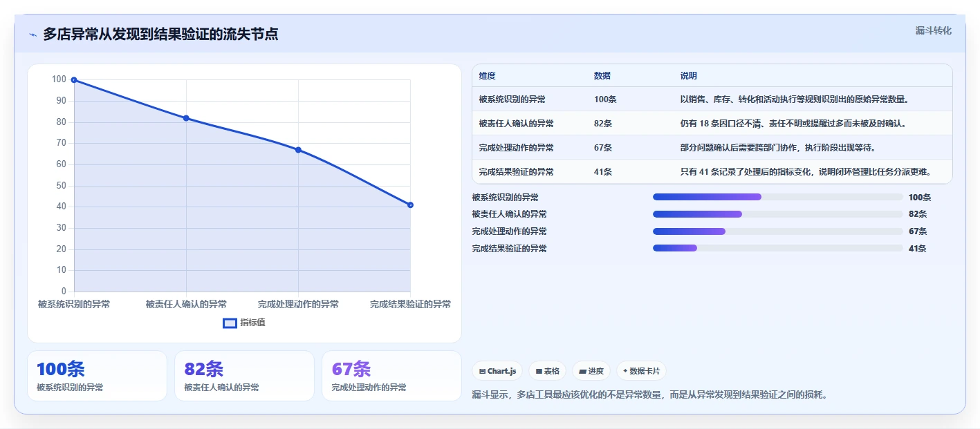Toggle the 指标值 legend swatch
Viewport: 980px width, 429px height.
point(230,323)
